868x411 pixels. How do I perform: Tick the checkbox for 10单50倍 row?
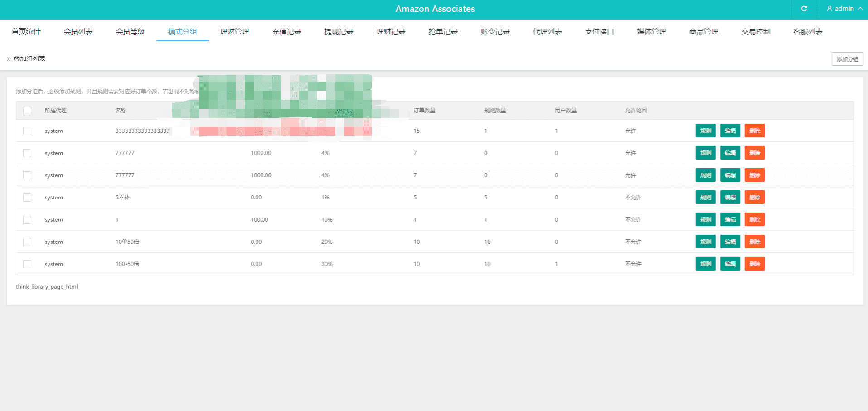point(27,242)
